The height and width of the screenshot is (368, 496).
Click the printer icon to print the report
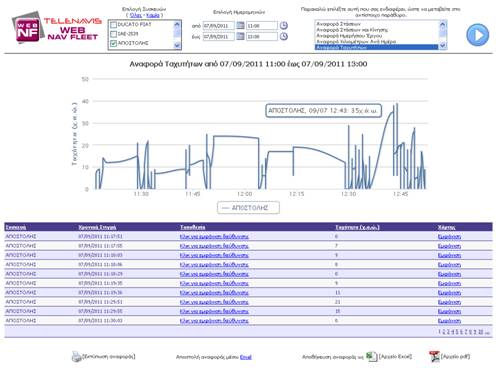(76, 357)
